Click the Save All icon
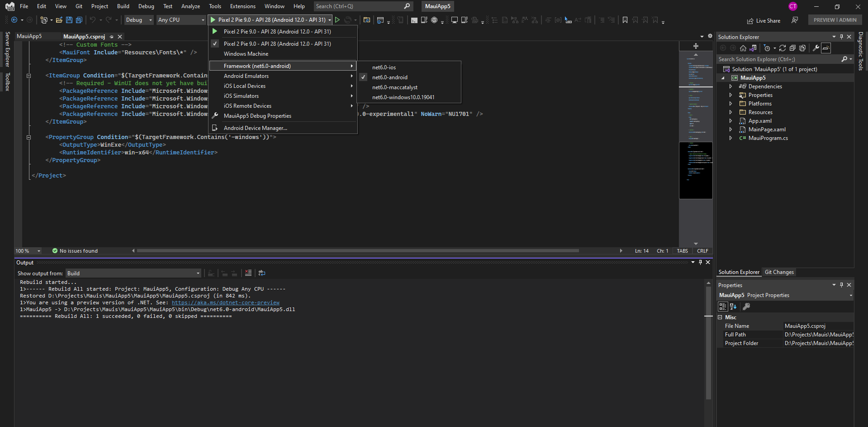Screen dimensions: 868x427 [x=79, y=20]
